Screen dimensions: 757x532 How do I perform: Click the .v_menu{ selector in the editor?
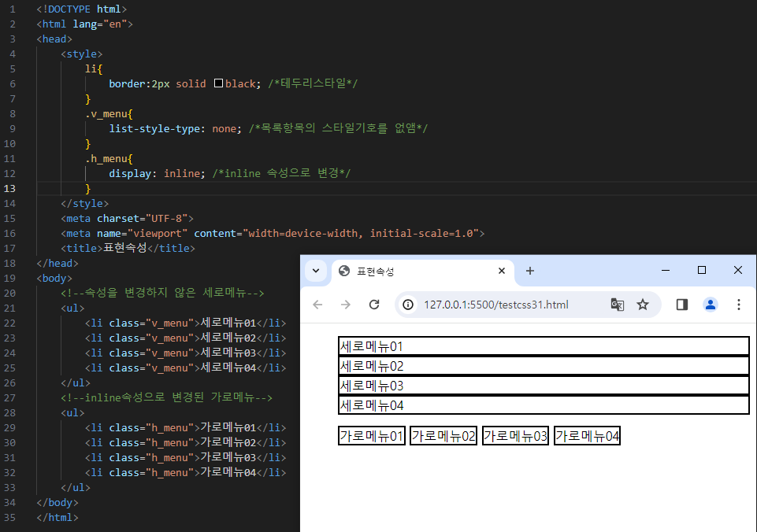[109, 114]
